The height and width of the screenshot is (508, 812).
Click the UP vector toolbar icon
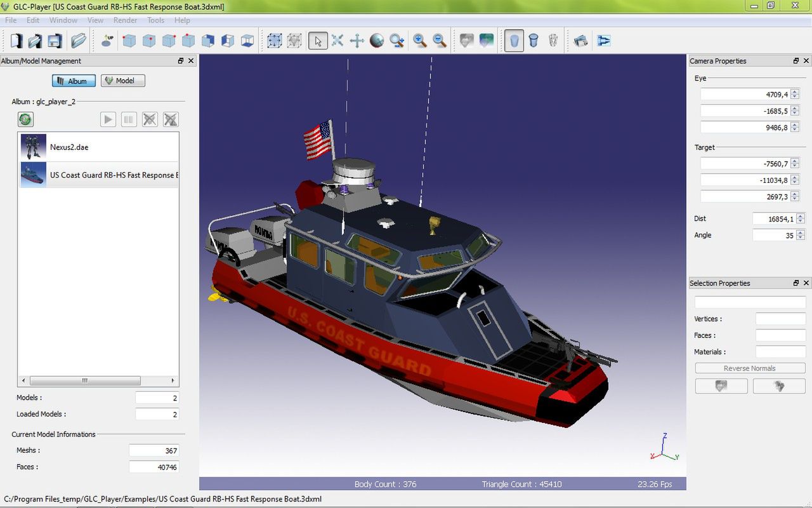(107, 41)
